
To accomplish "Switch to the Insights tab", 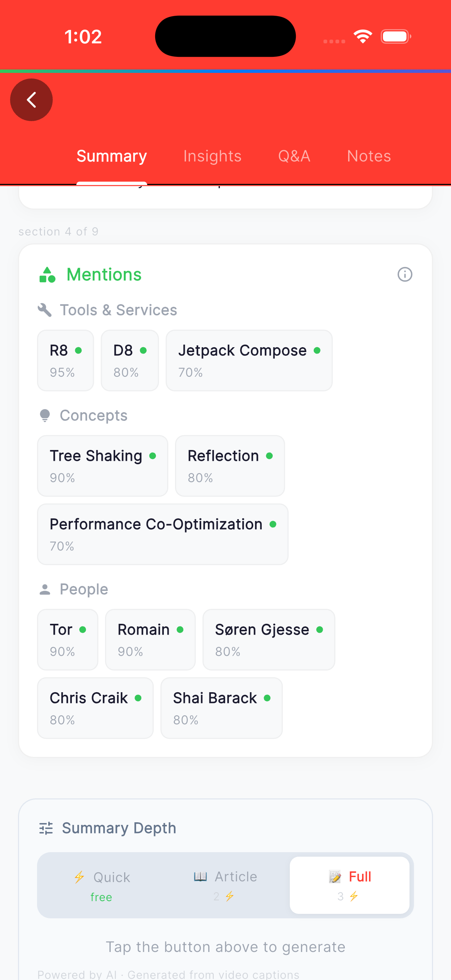I will click(212, 156).
